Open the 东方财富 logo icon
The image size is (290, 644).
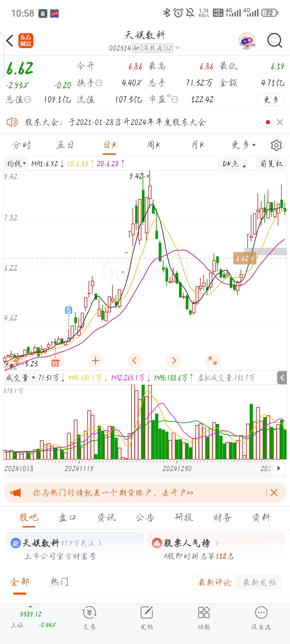click(26, 41)
